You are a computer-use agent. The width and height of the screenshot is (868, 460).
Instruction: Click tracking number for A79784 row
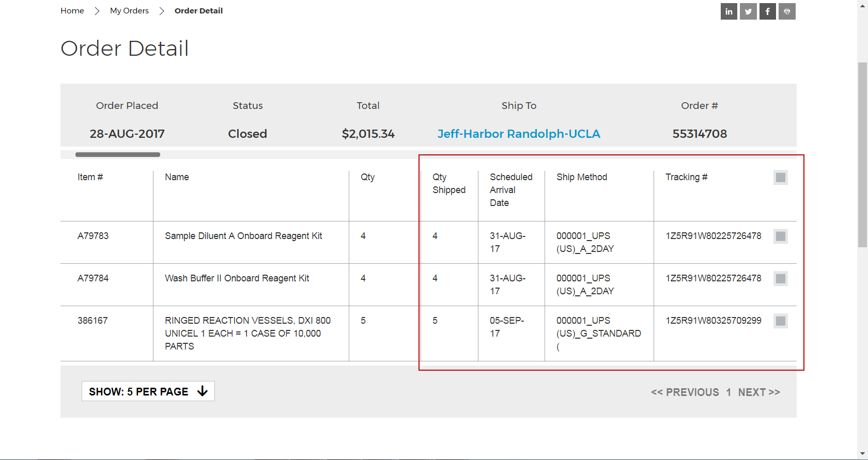714,278
